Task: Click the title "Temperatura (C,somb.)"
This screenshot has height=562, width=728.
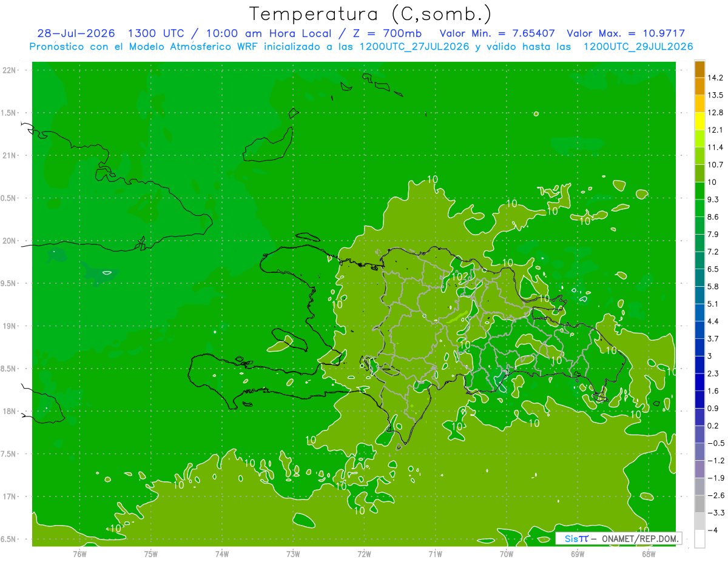Action: pyautogui.click(x=371, y=15)
